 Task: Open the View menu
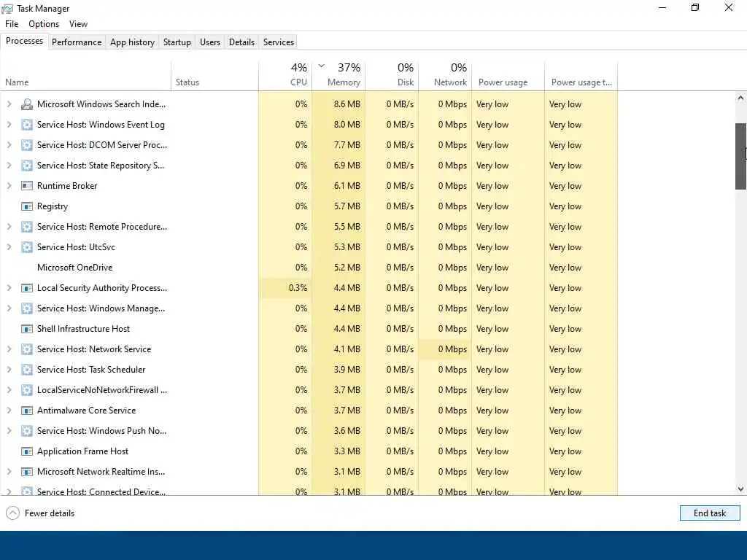(78, 24)
